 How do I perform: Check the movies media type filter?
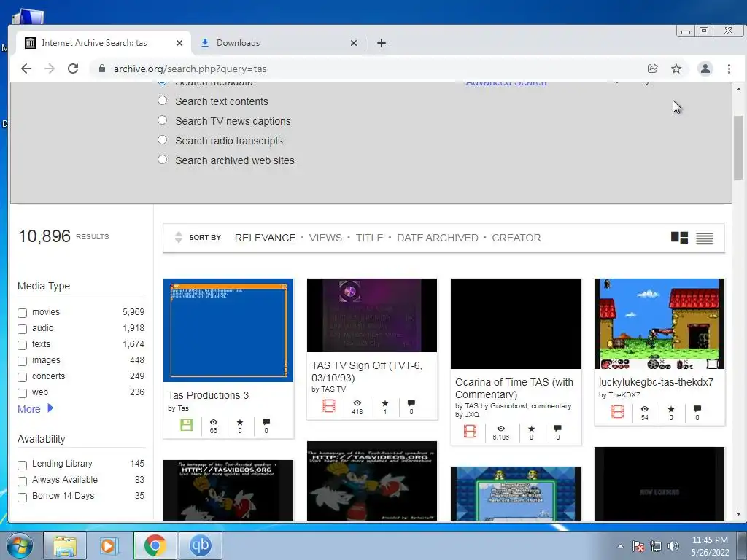pos(23,313)
